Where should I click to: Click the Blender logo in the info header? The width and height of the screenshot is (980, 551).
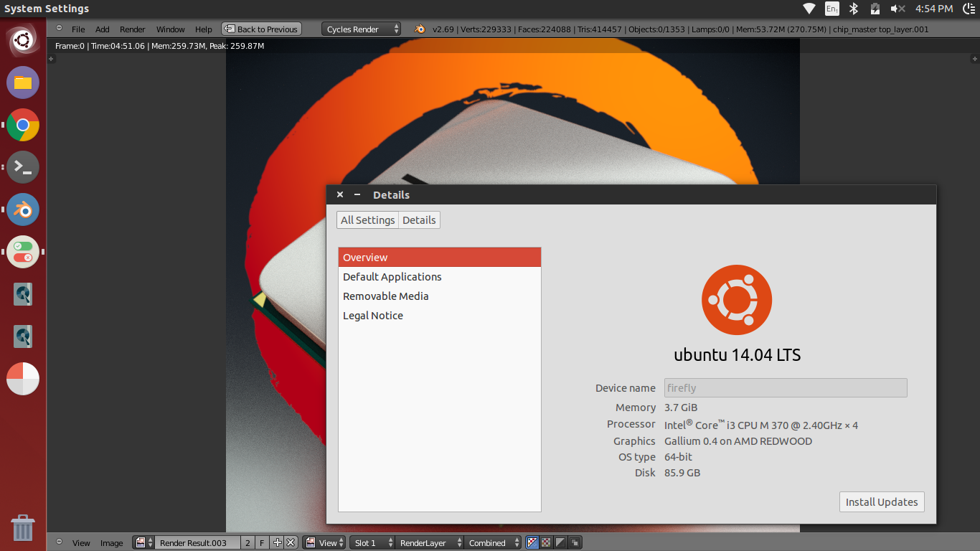pos(419,29)
